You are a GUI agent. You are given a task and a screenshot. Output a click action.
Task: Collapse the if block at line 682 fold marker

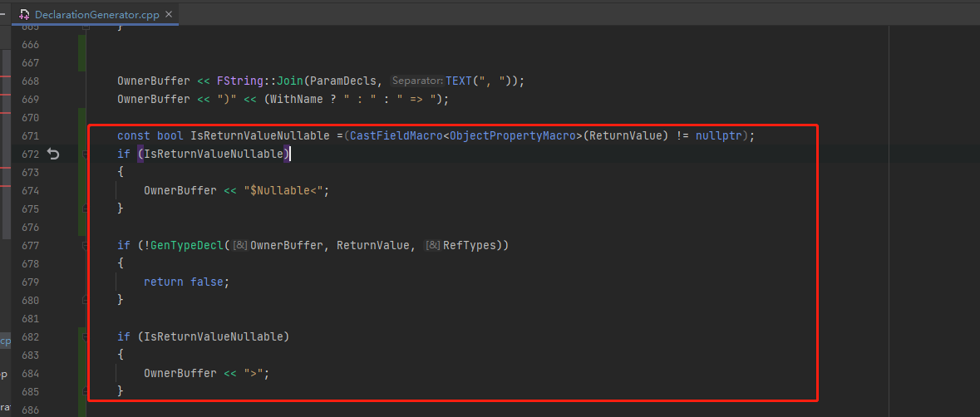[85, 337]
